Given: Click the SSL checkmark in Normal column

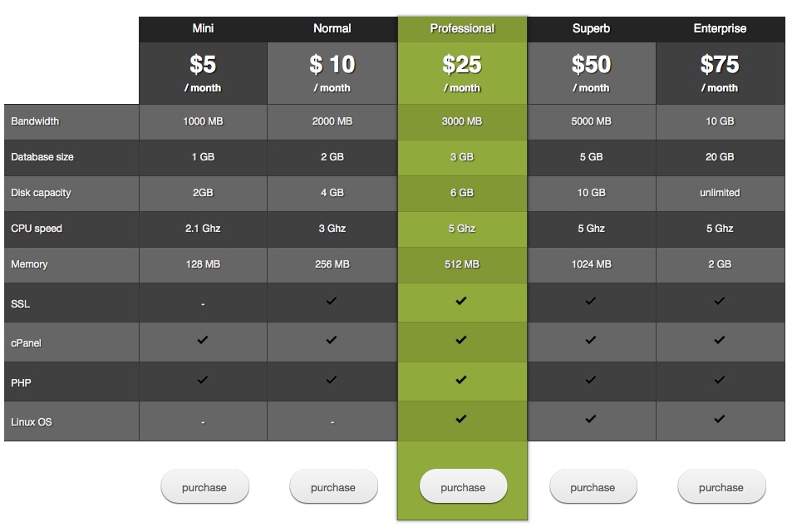Looking at the screenshot, I should pyautogui.click(x=332, y=301).
